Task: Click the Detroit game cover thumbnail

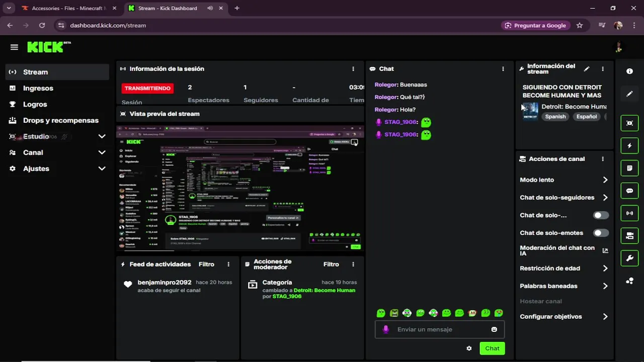Action: point(530,111)
